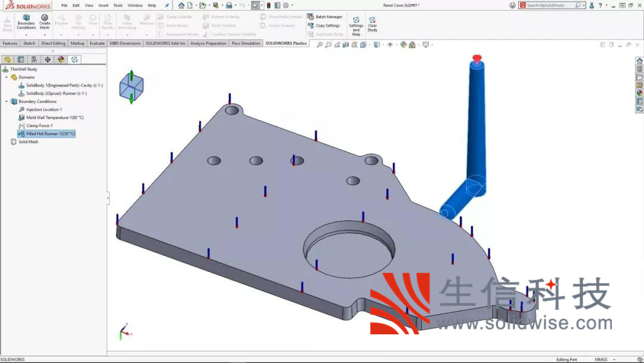This screenshot has height=363, width=644.
Task: Open the dropdown arrow under Create Mesh
Action: click(45, 35)
